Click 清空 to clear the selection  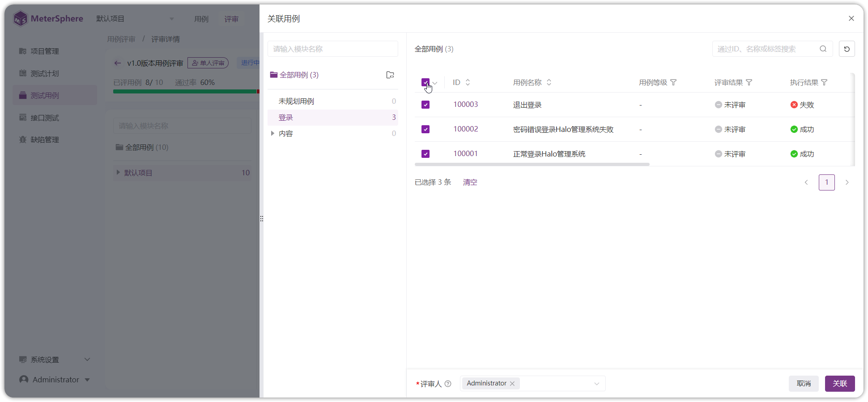[x=470, y=182]
